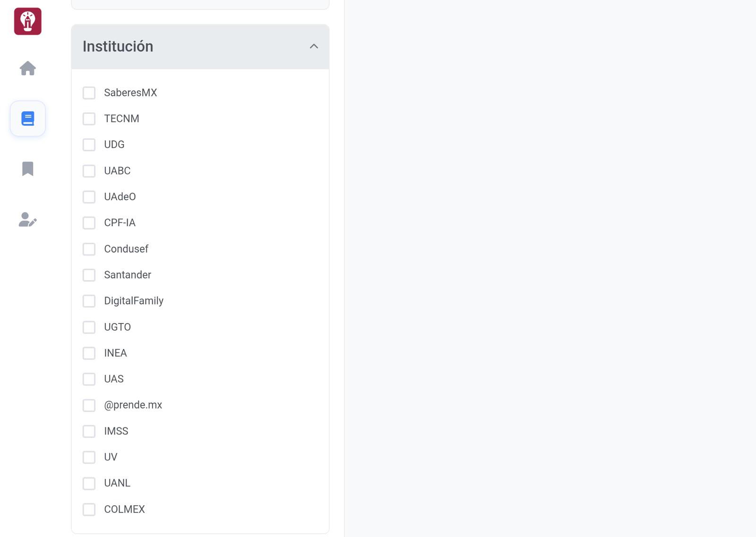
Task: Click the red lightbulb app logo
Action: pyautogui.click(x=28, y=21)
